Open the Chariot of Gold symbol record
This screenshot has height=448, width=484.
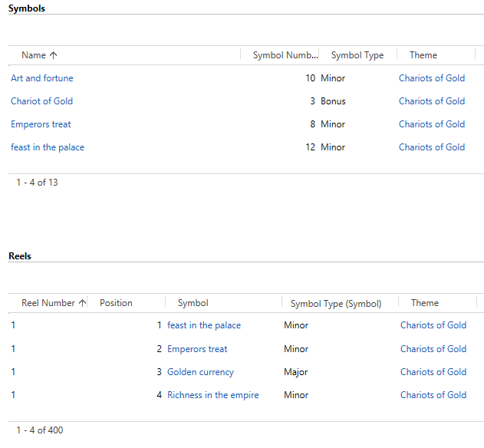tap(41, 101)
